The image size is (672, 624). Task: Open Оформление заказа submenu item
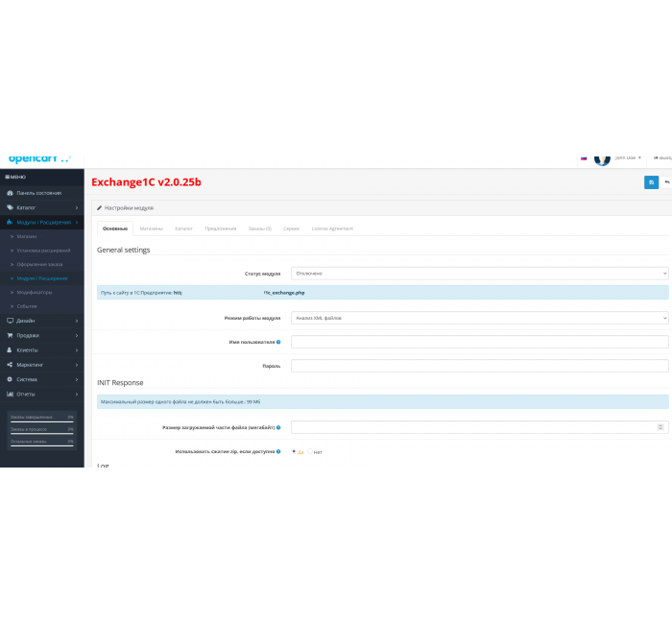click(42, 264)
